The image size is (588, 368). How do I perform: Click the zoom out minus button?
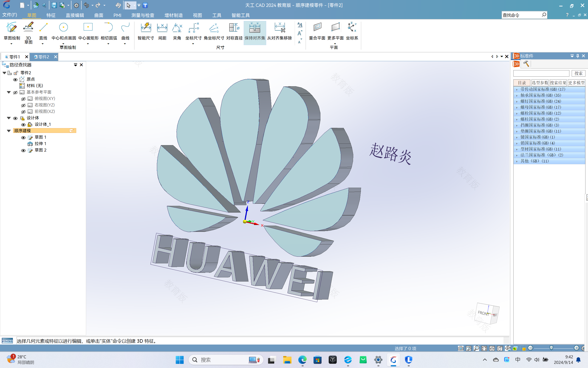pyautogui.click(x=531, y=348)
